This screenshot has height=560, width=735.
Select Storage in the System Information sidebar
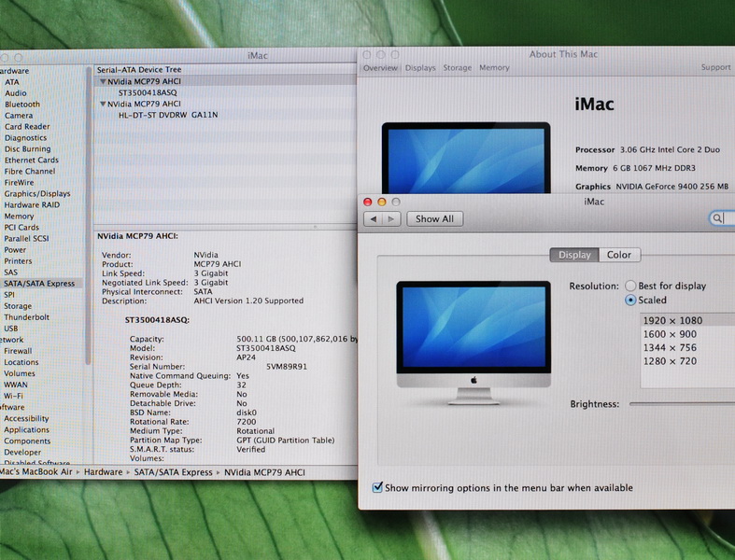18,306
